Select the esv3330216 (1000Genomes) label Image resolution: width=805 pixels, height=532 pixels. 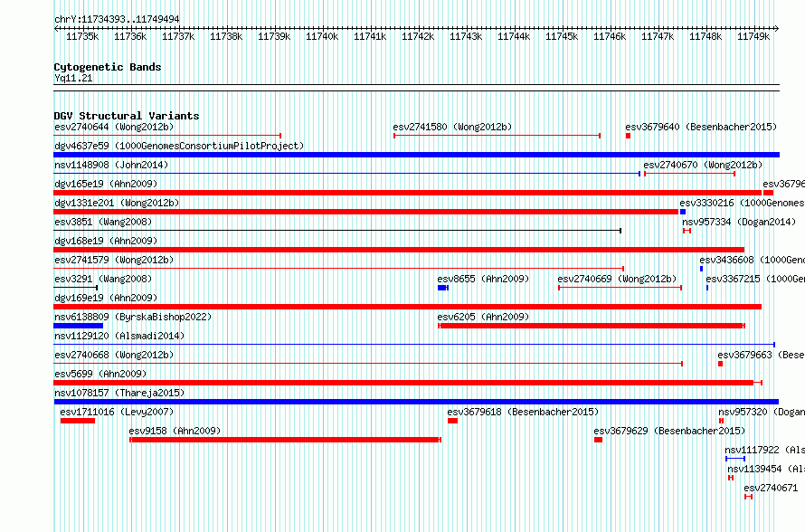coord(742,203)
